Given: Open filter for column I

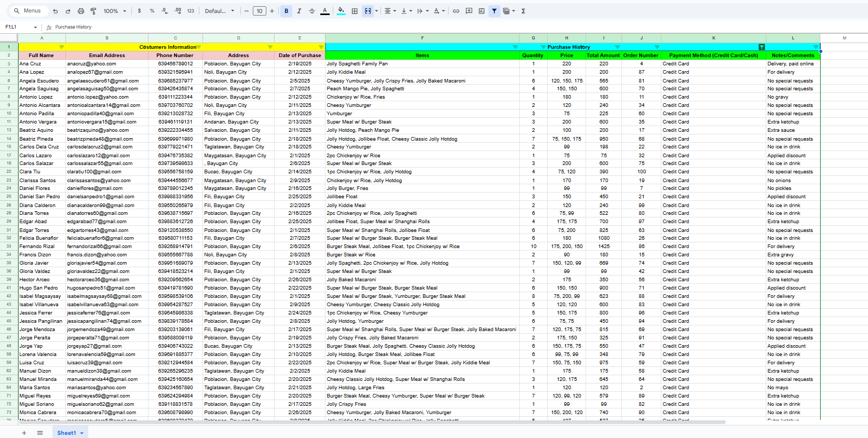Looking at the screenshot, I should click(617, 47).
